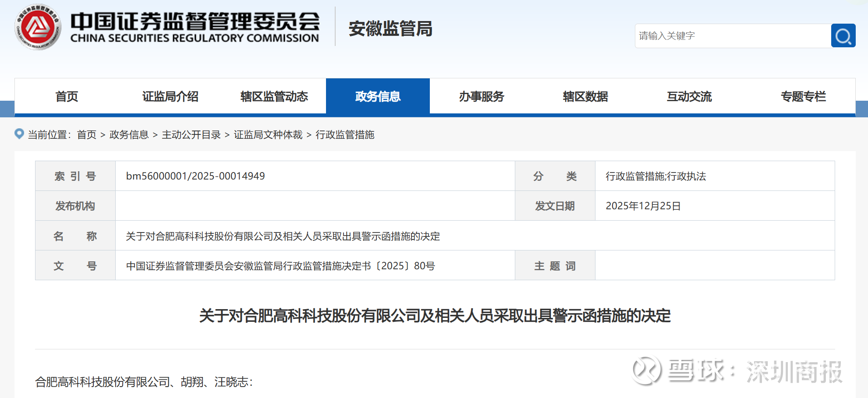The image size is (868, 398).
Task: Click the location pin icon in breadcrumb
Action: [19, 134]
